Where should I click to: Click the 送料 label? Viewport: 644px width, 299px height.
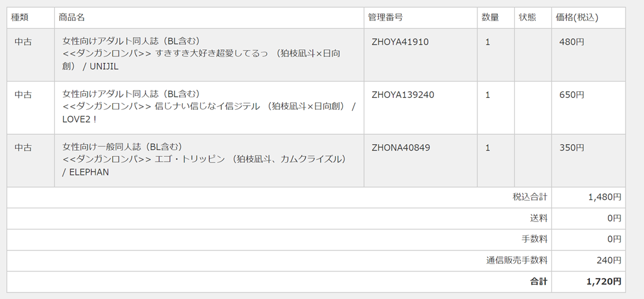(538, 218)
